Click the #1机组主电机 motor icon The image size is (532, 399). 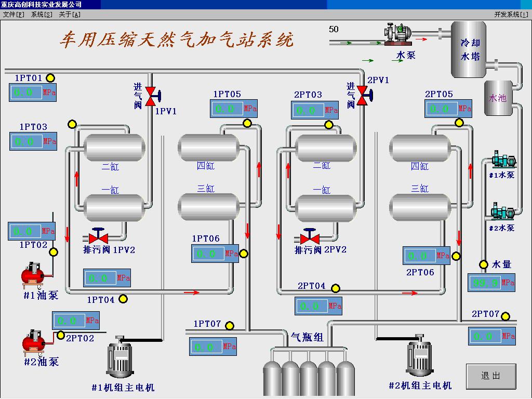coord(120,357)
